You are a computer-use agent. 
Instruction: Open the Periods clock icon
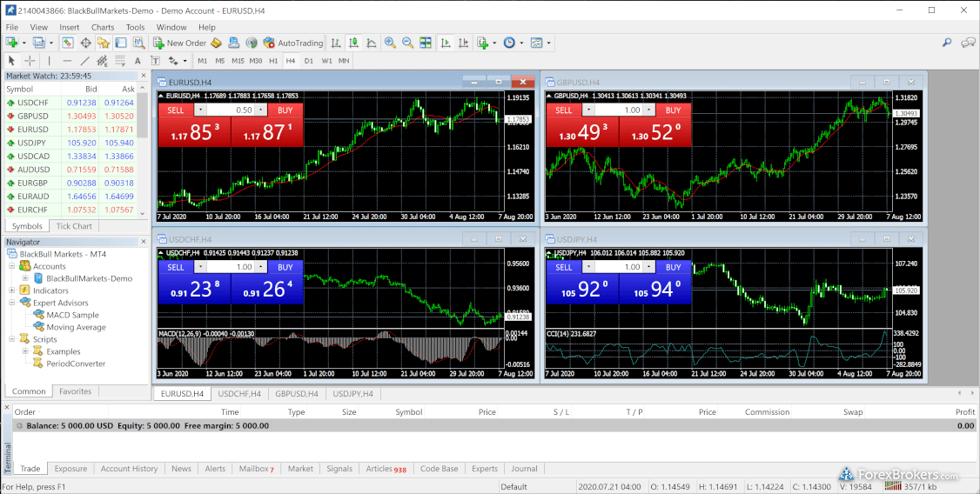(x=509, y=43)
